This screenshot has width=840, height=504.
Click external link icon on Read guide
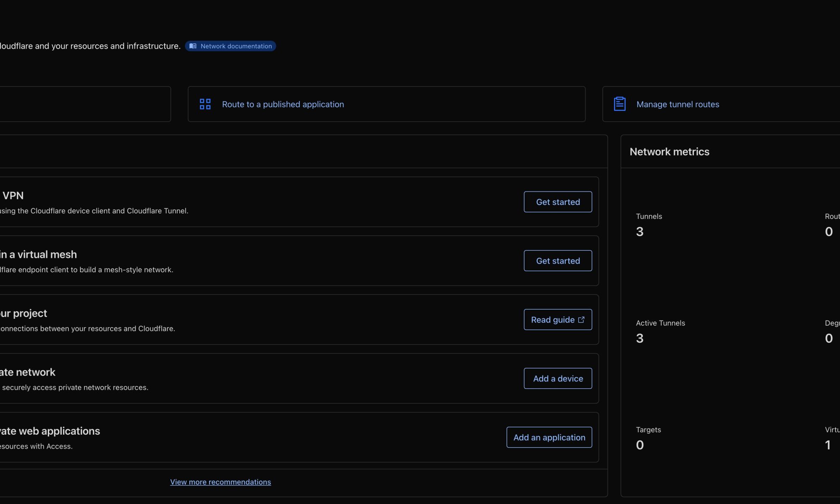pos(581,320)
